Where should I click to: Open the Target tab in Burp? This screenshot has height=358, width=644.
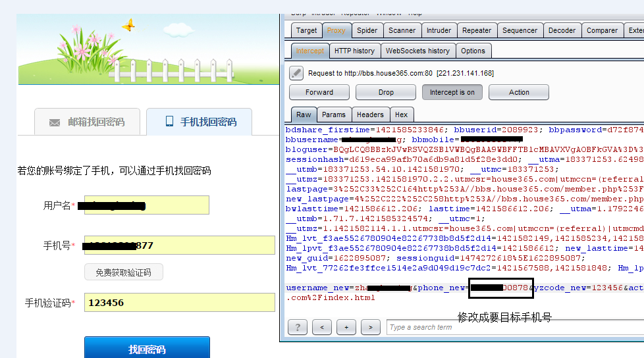306,30
